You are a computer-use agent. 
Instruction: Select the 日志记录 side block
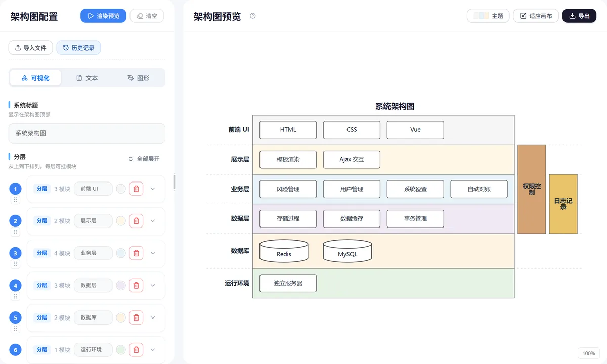coord(563,204)
